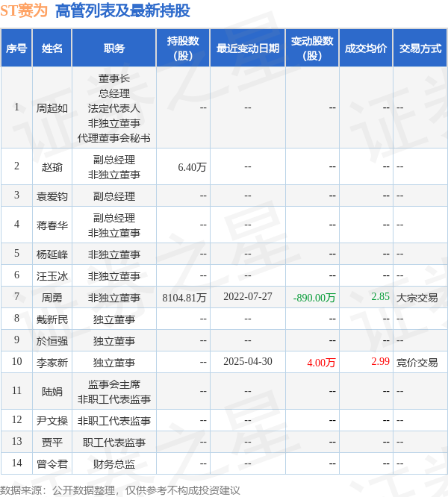Image resolution: width=448 pixels, height=497 pixels.
Task: Click the heading '高管列表及最新持股'
Action: tap(122, 10)
